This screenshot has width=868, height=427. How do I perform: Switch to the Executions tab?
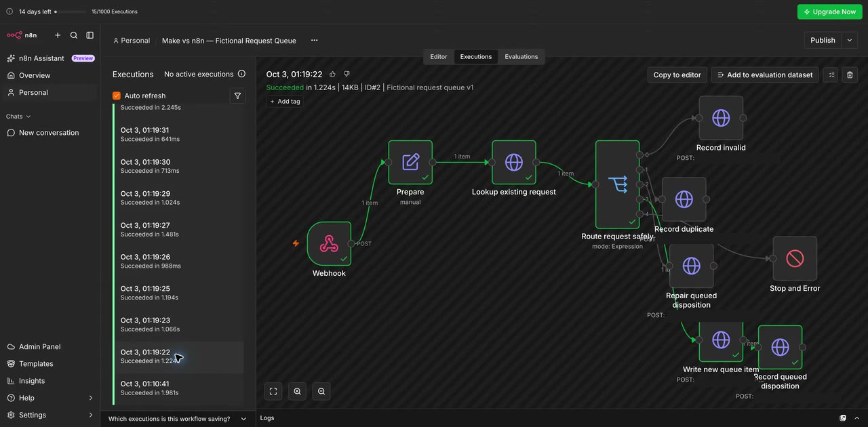[x=476, y=57]
